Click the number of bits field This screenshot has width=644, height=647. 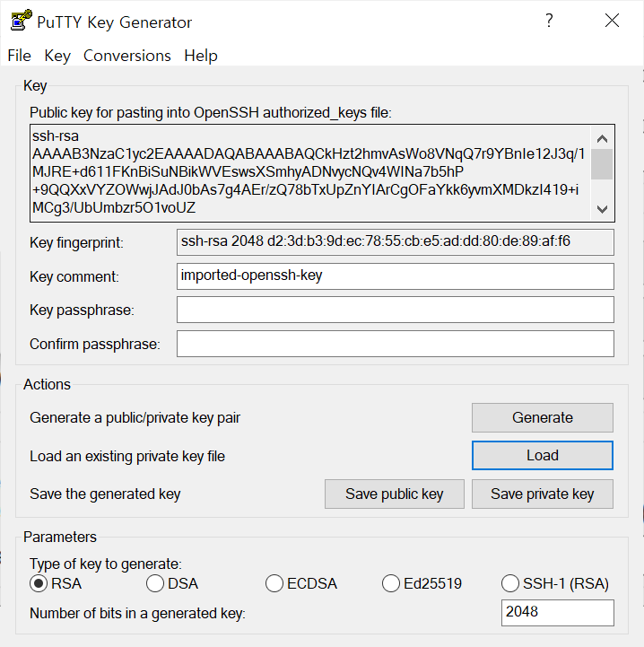pyautogui.click(x=557, y=613)
